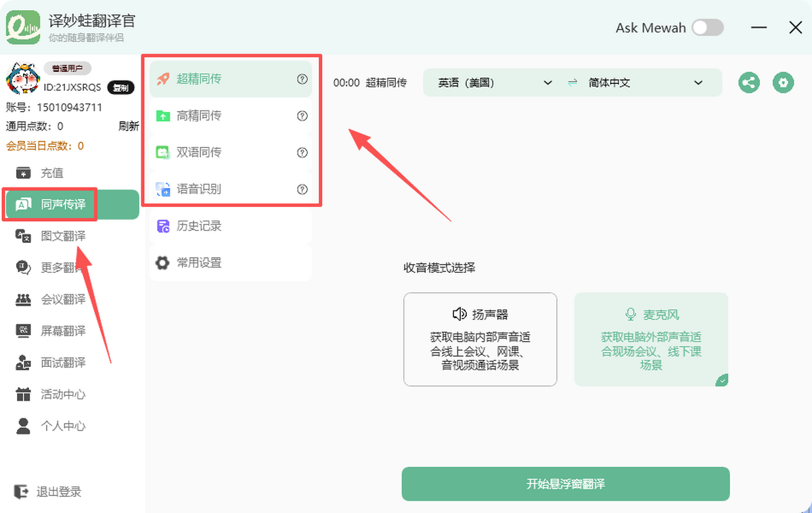Open settings via green gear icon
Viewport: 812px width, 513px height.
click(x=784, y=83)
